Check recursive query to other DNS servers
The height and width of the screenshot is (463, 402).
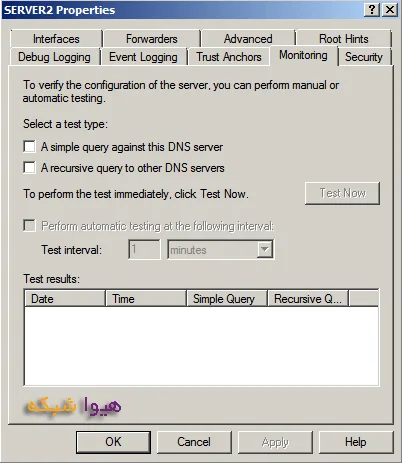pos(29,167)
